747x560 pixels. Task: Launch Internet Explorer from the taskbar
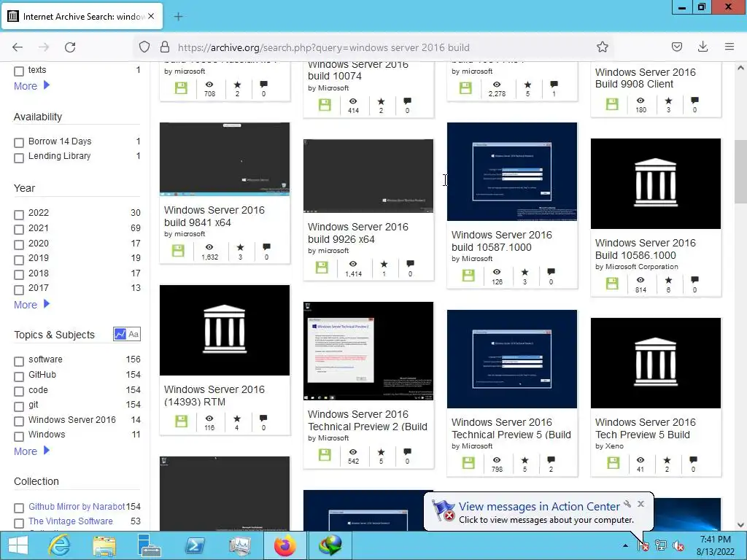click(60, 545)
